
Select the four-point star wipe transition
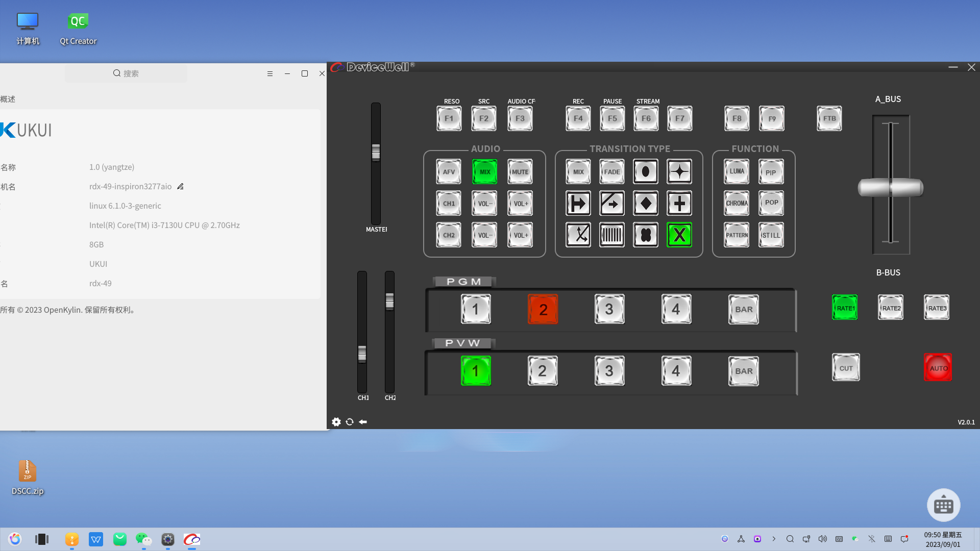[679, 172]
